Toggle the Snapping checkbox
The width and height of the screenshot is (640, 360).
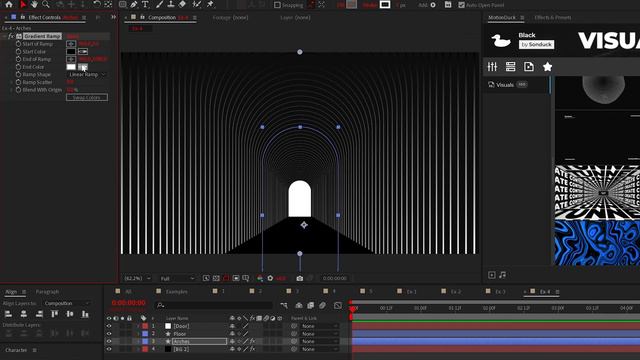coord(277,5)
